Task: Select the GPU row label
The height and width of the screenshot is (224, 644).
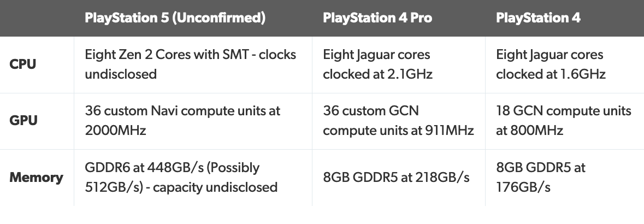Action: 23,121
